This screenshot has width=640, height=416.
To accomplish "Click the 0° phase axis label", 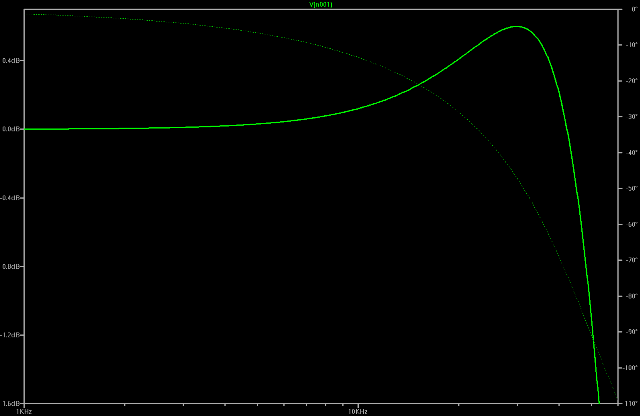I will pyautogui.click(x=632, y=10).
